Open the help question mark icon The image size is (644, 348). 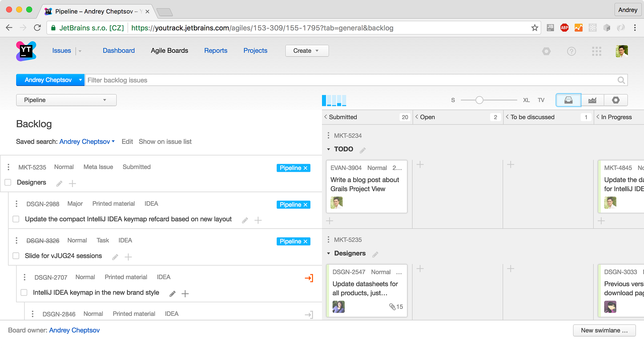click(571, 51)
